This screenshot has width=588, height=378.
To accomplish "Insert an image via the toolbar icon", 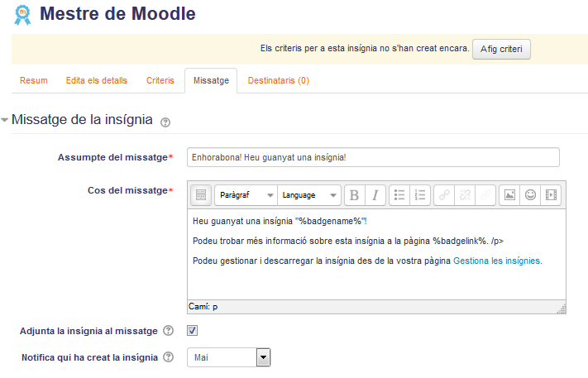I will 509,195.
